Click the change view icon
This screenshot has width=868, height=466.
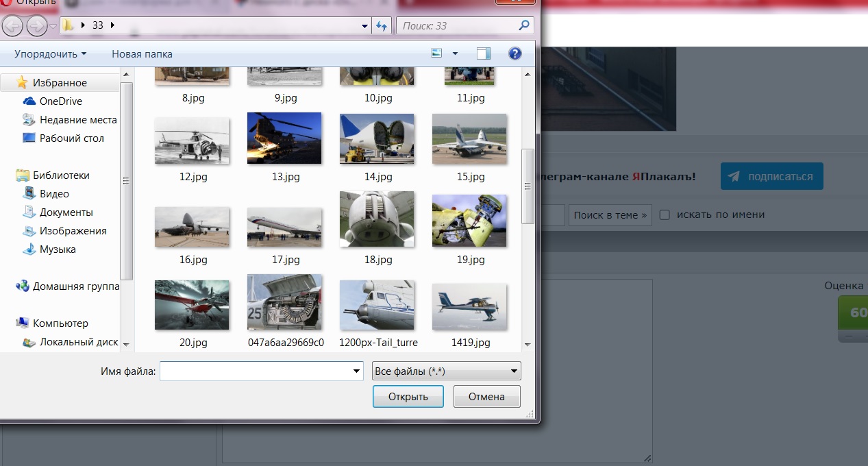437,53
